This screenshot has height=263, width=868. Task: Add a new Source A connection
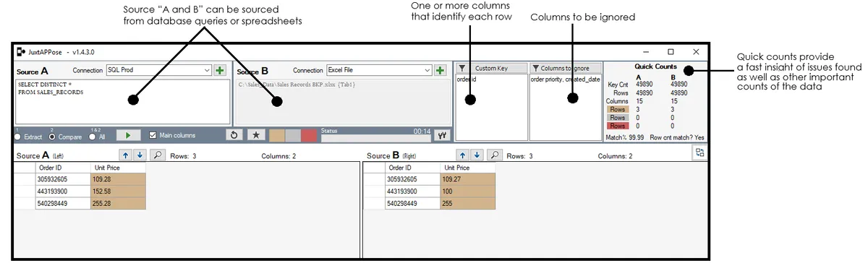coord(220,71)
